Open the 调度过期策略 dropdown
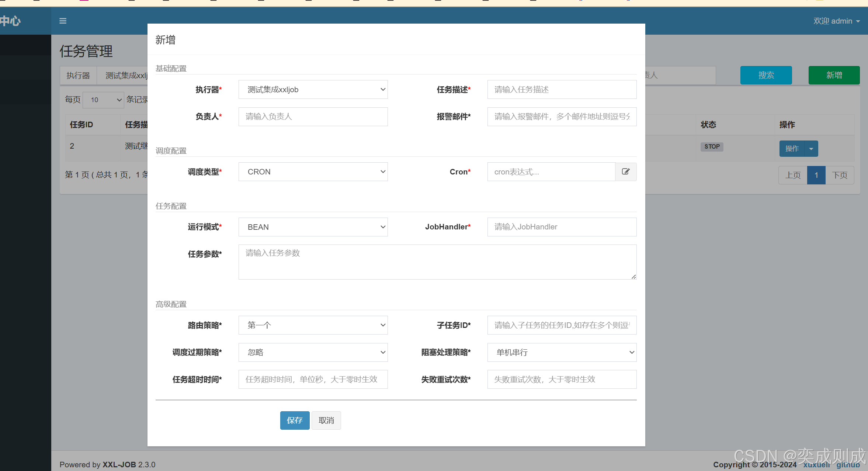This screenshot has width=868, height=471. point(313,352)
